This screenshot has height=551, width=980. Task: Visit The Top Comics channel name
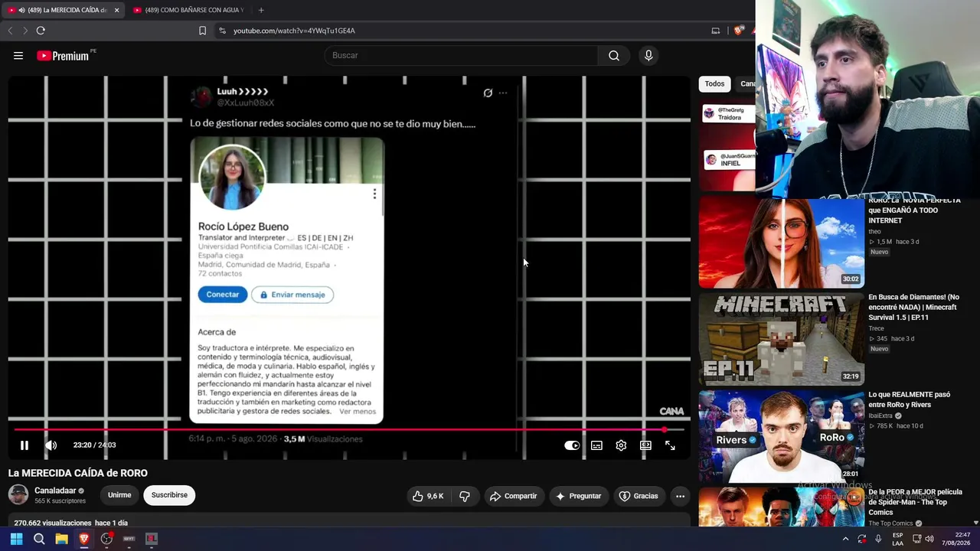(891, 523)
